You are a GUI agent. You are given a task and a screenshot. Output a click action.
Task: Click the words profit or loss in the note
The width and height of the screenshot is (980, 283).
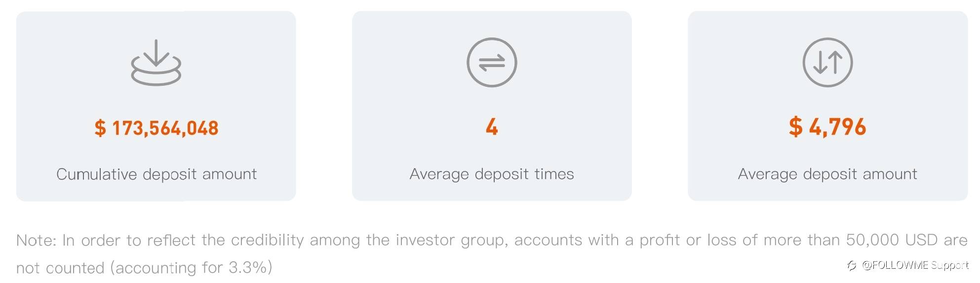pos(689,240)
